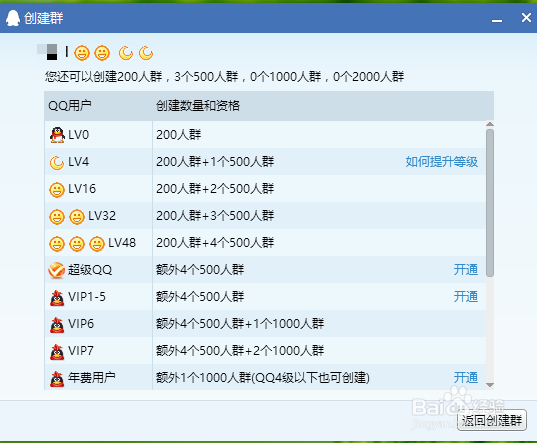Image resolution: width=537 pixels, height=443 pixels.
Task: Click scrollbar down arrow of table
Action: (x=490, y=385)
